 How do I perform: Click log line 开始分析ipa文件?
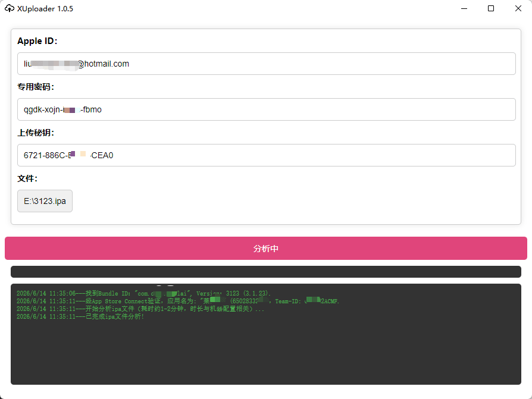(140, 309)
